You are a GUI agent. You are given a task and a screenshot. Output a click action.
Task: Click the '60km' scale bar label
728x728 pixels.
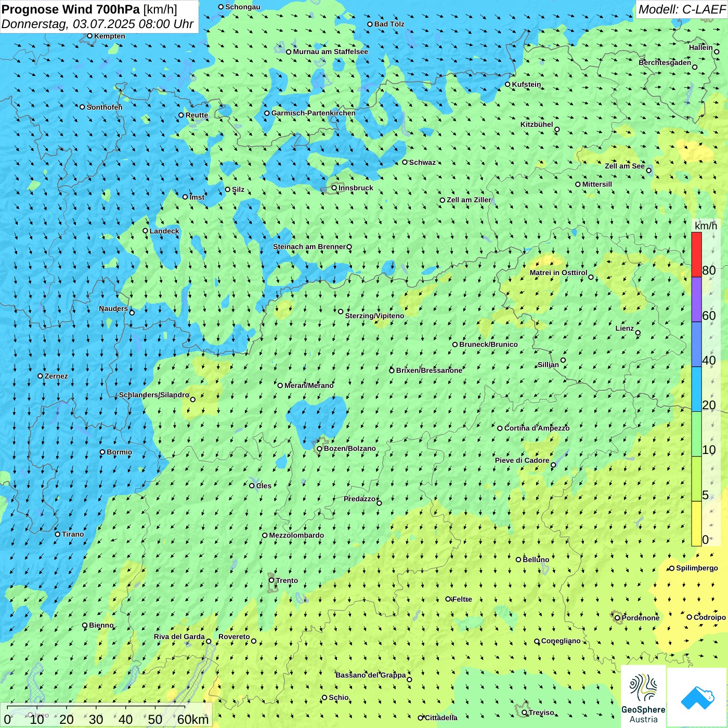click(193, 719)
